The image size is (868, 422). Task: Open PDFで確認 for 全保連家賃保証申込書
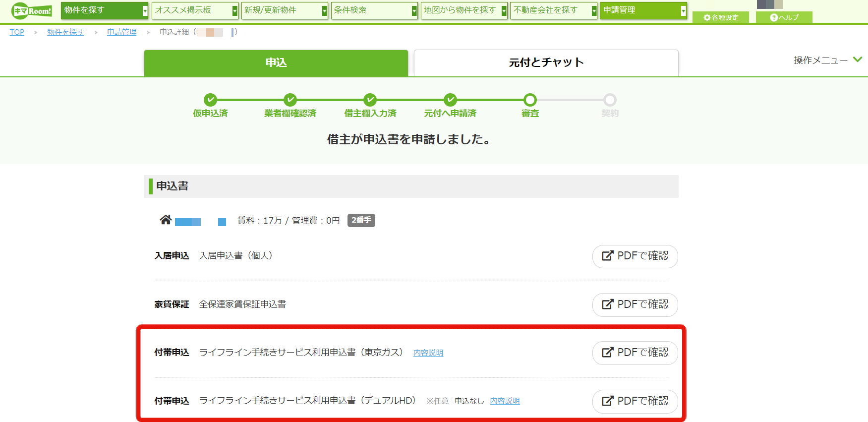[x=635, y=304]
